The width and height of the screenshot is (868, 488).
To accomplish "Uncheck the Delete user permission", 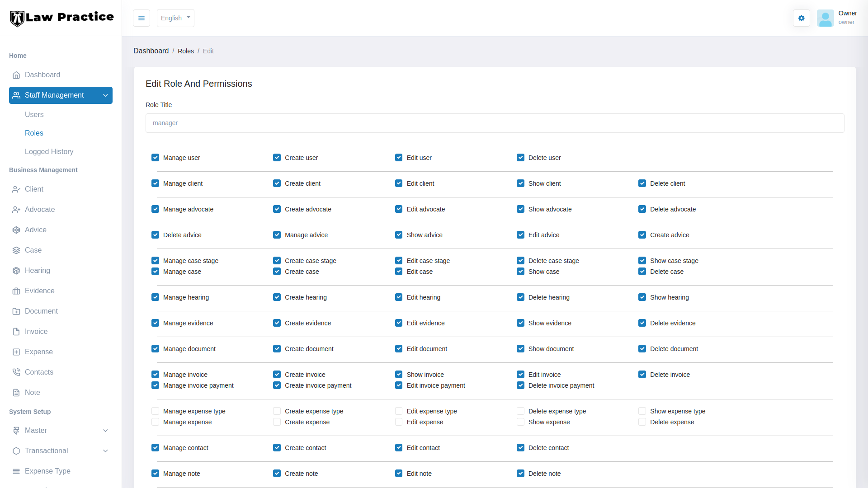I will 520,158.
